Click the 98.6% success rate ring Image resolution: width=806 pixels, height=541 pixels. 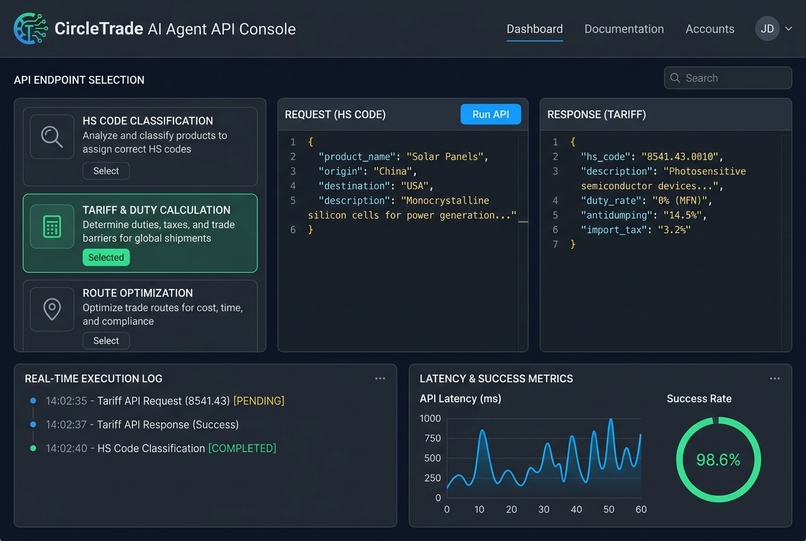click(718, 459)
